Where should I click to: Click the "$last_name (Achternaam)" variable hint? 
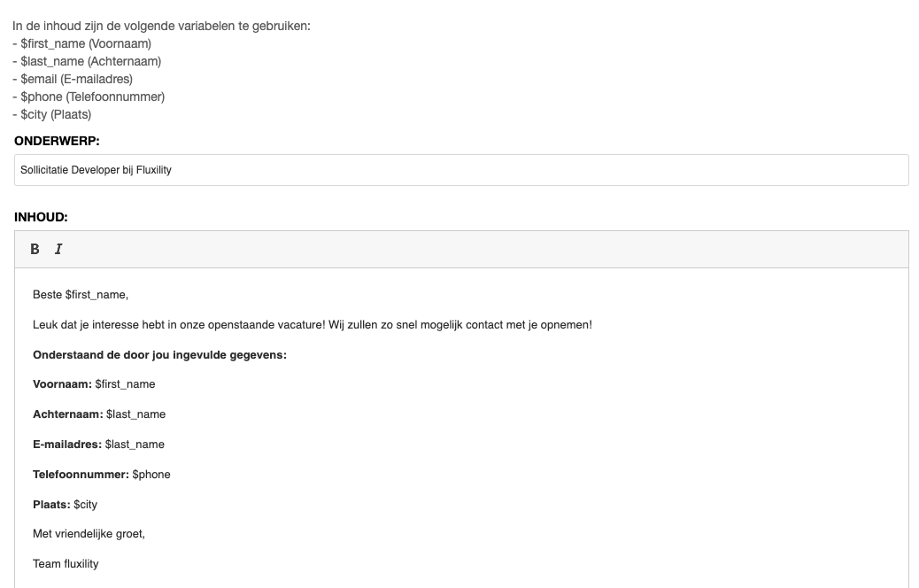click(x=90, y=61)
